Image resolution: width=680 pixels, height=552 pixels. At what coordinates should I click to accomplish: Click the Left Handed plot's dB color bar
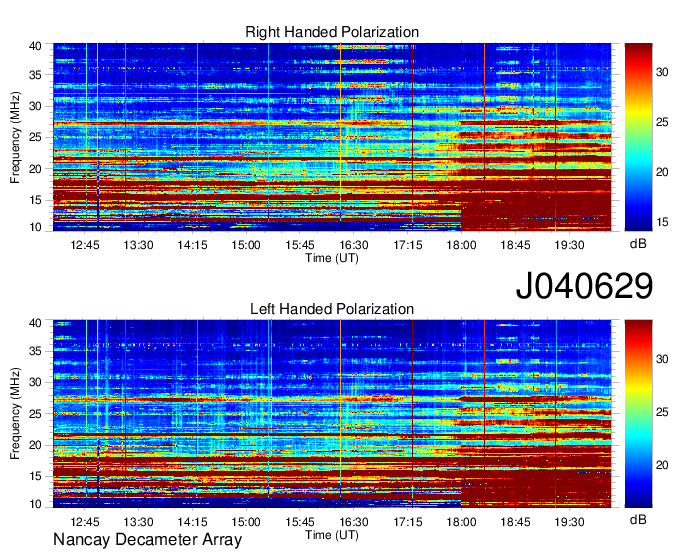pyautogui.click(x=638, y=414)
